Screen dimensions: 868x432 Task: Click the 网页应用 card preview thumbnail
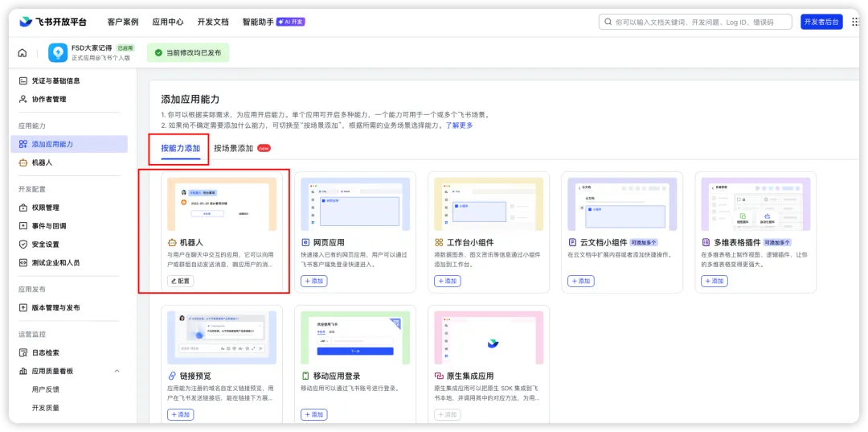[x=355, y=204]
